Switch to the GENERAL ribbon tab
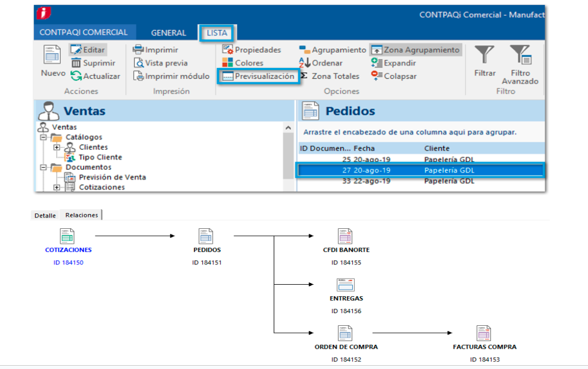 click(x=168, y=33)
